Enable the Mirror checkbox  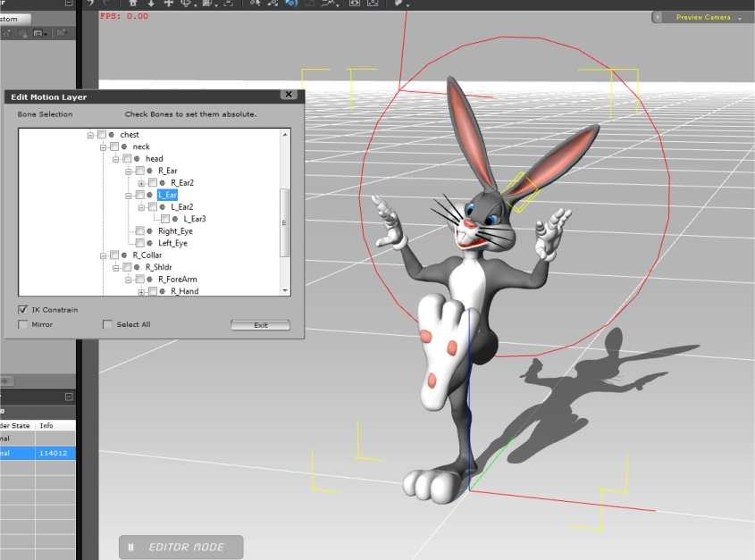click(x=22, y=324)
